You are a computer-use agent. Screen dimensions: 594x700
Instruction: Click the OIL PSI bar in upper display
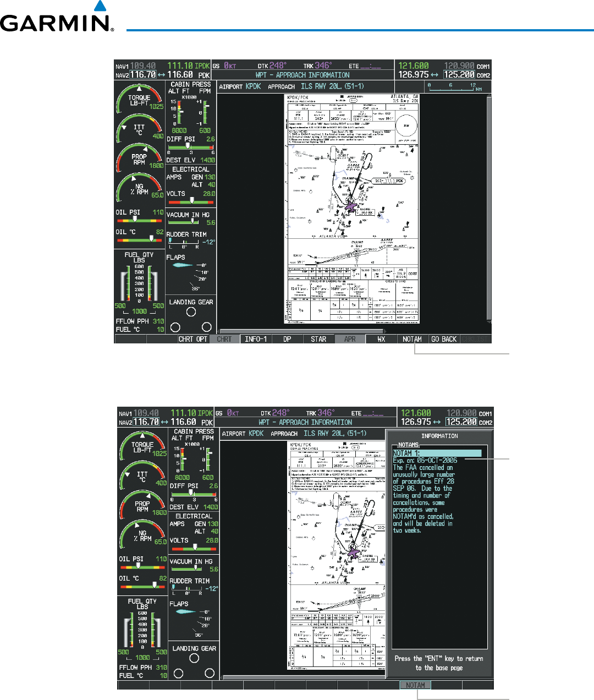click(x=140, y=216)
